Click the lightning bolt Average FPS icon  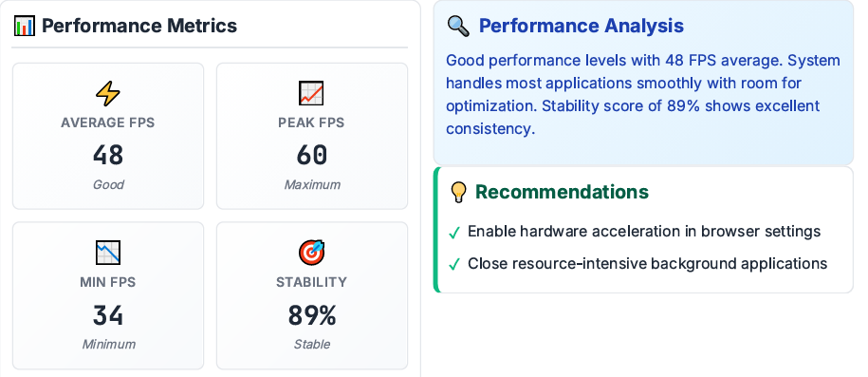tap(108, 93)
